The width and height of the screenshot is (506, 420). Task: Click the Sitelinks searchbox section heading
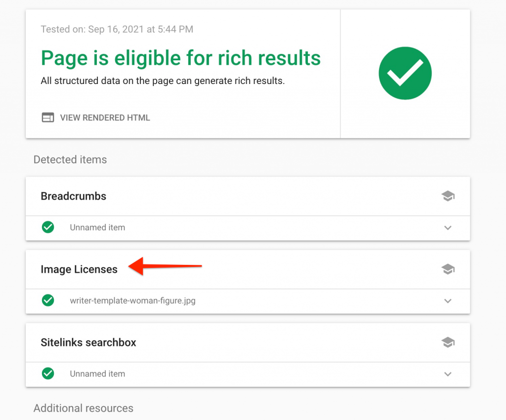(88, 342)
